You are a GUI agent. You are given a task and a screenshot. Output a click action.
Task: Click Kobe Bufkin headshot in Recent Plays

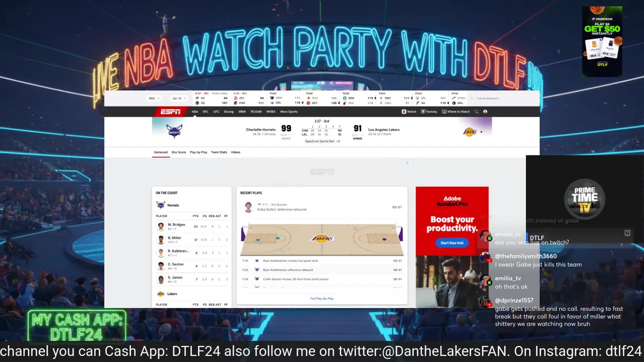(248, 207)
